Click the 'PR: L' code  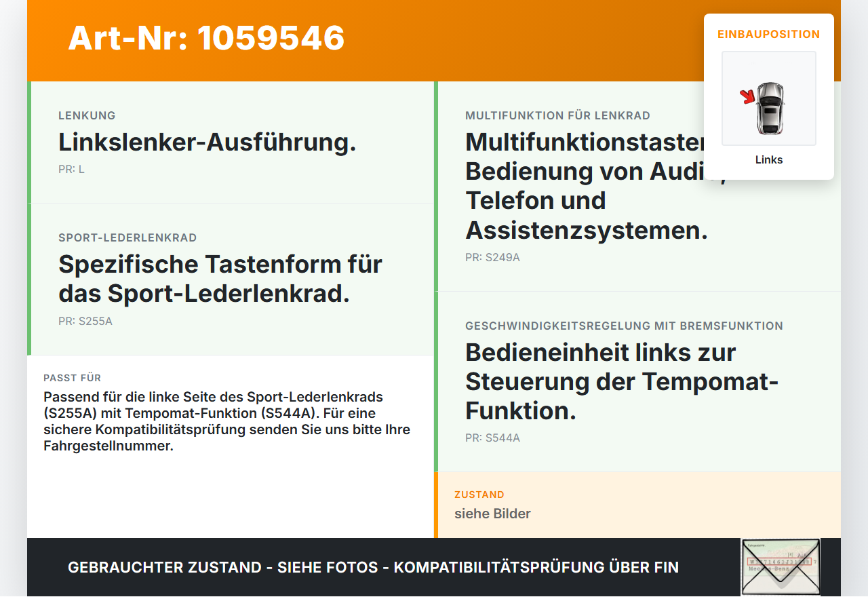pos(71,169)
